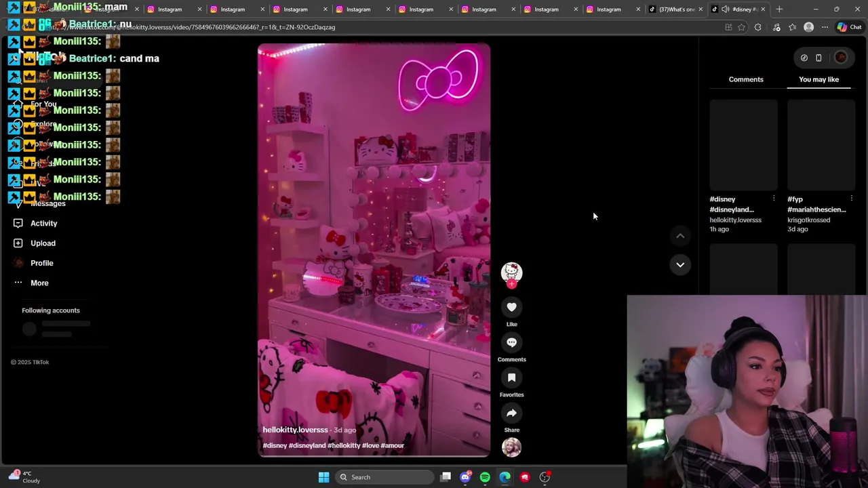Open the Share arrow for this video
868x488 pixels.
[x=511, y=413]
